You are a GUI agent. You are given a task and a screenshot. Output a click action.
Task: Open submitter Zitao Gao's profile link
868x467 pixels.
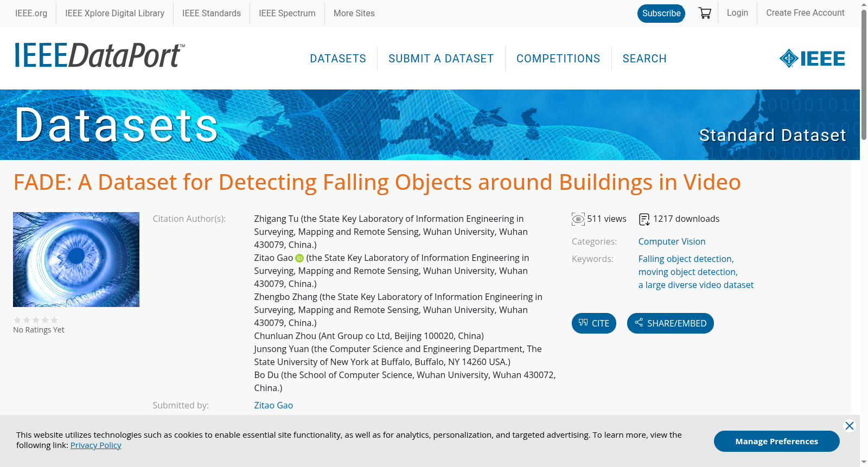point(273,406)
